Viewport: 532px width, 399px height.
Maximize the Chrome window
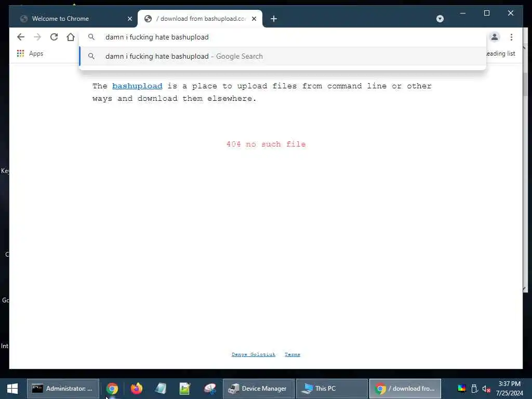[486, 13]
